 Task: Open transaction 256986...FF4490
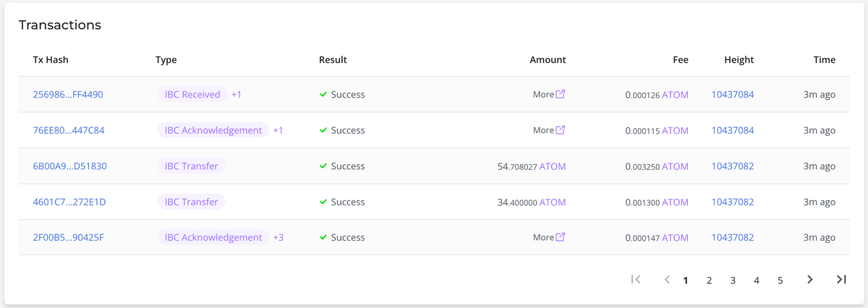(x=68, y=94)
